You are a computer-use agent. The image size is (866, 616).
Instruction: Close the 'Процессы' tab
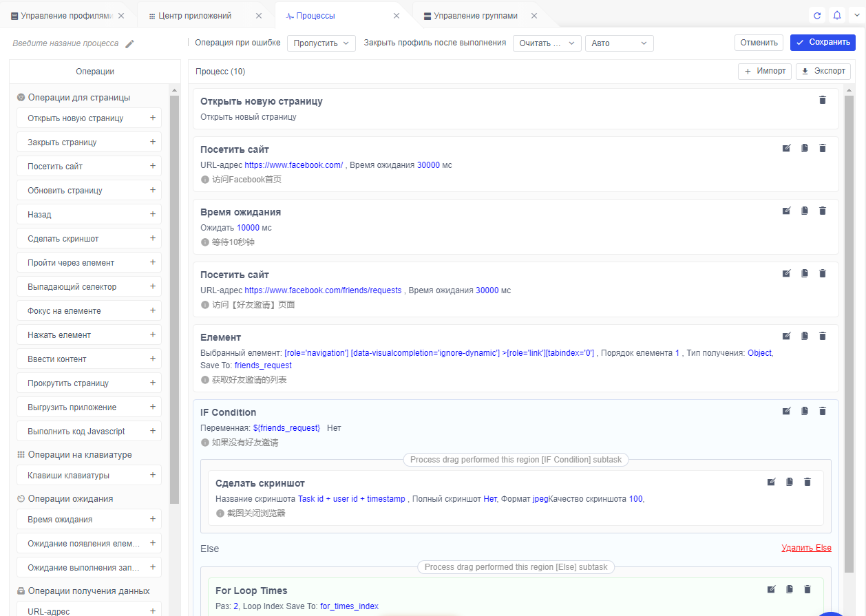(397, 15)
